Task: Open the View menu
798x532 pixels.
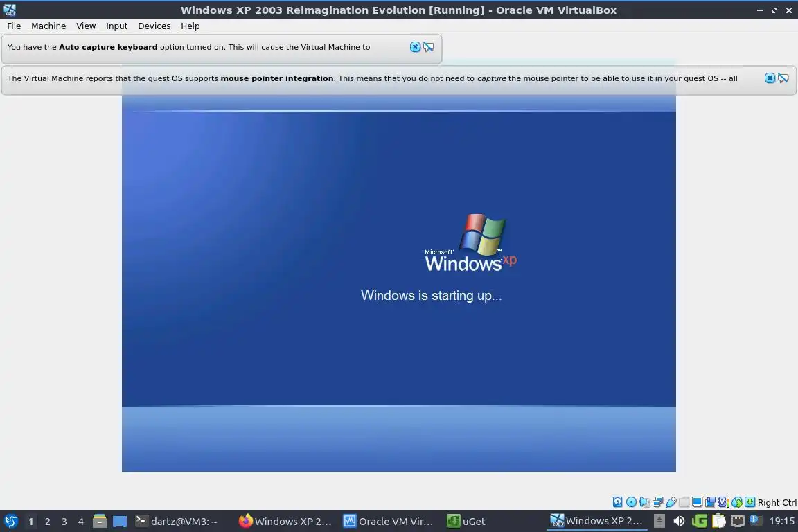Action: point(85,26)
